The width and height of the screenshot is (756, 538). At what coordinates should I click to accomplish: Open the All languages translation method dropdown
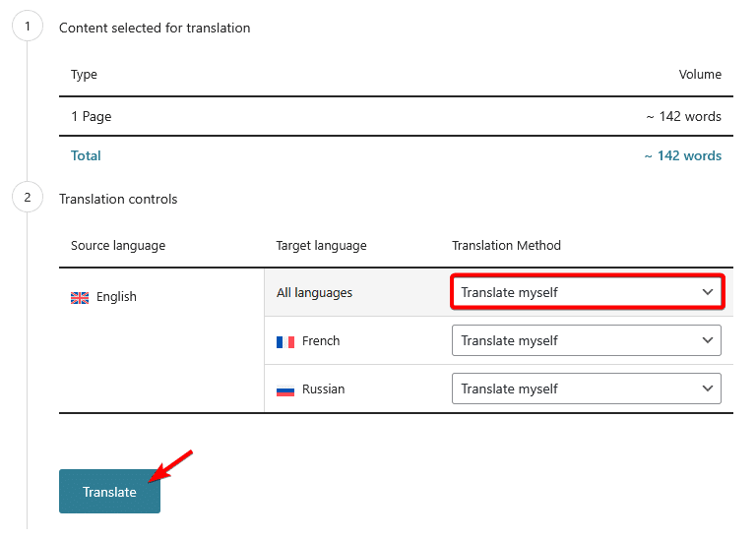[587, 292]
